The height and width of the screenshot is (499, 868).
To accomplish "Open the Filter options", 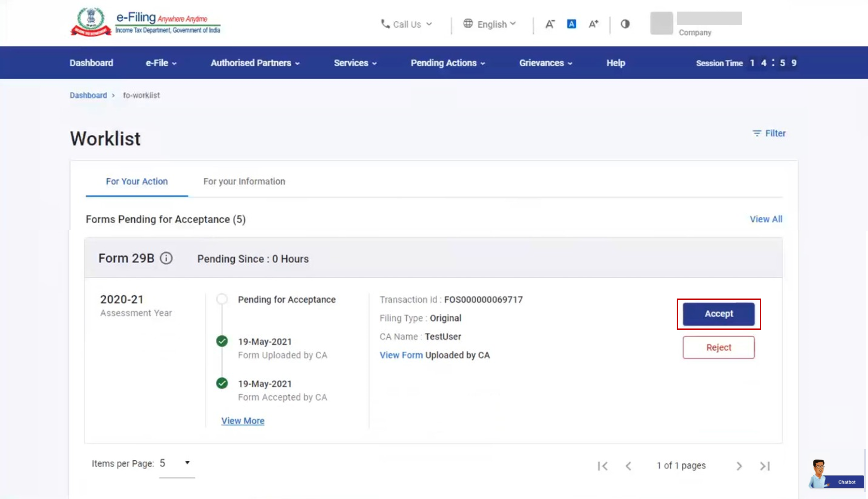I will click(x=769, y=133).
